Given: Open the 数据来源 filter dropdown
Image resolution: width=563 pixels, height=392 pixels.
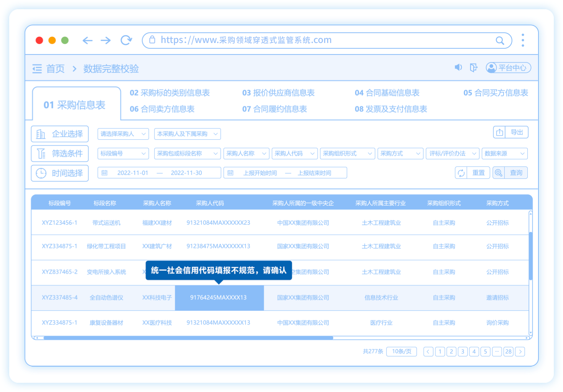Looking at the screenshot, I should click(x=505, y=153).
